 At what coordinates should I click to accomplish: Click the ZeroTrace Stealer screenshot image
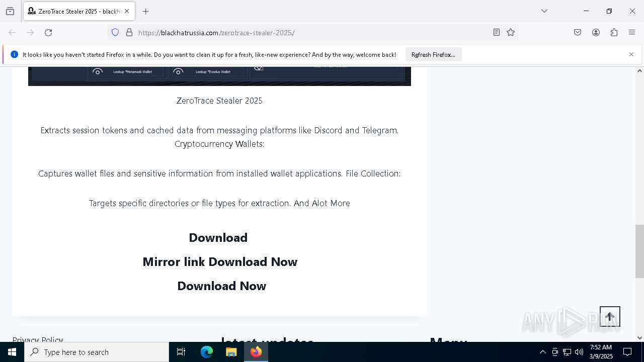219,76
